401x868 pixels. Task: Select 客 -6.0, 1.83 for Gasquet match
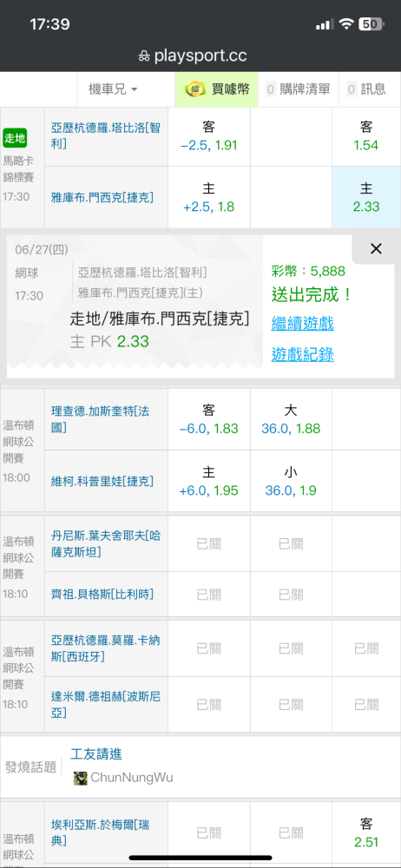(x=209, y=419)
